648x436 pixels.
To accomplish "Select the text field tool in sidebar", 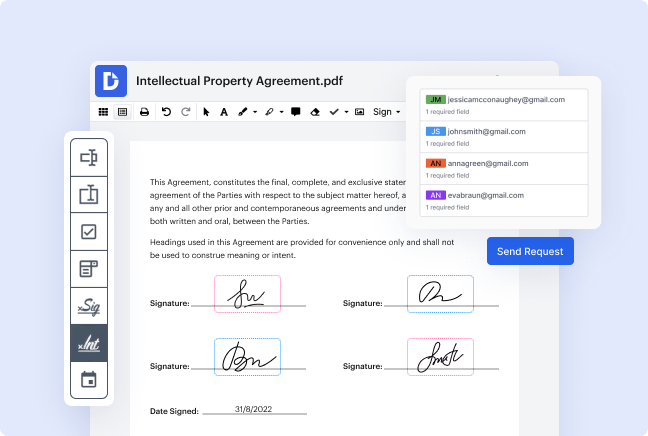I will coord(88,157).
